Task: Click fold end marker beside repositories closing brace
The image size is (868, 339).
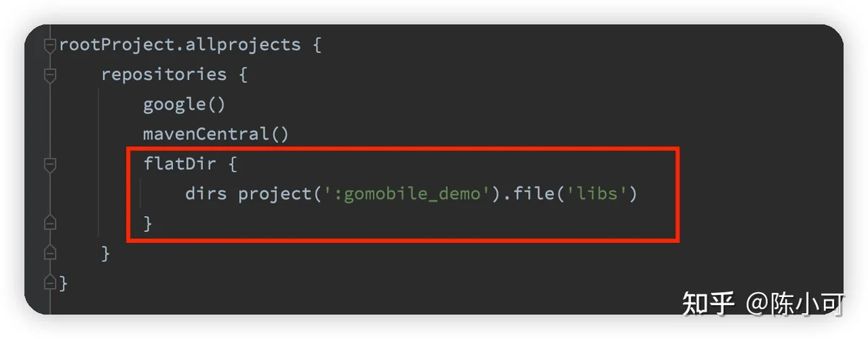Action: click(49, 253)
